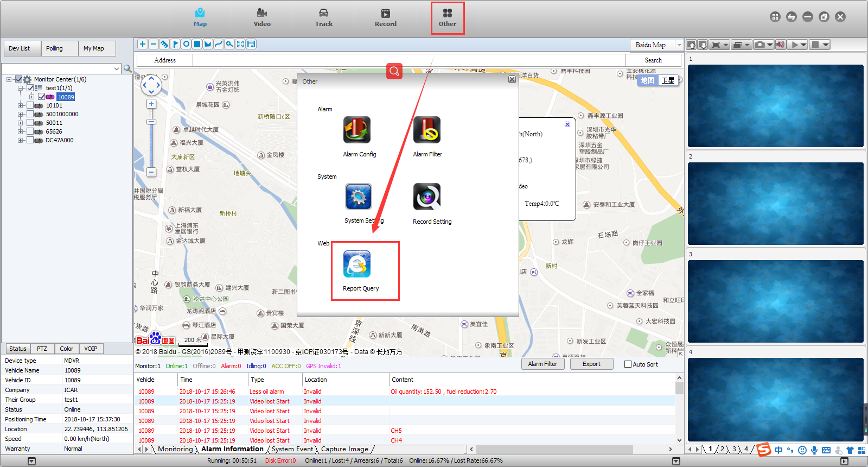Select the line drawing map tool
The height and width of the screenshot is (467, 868).
click(x=219, y=44)
